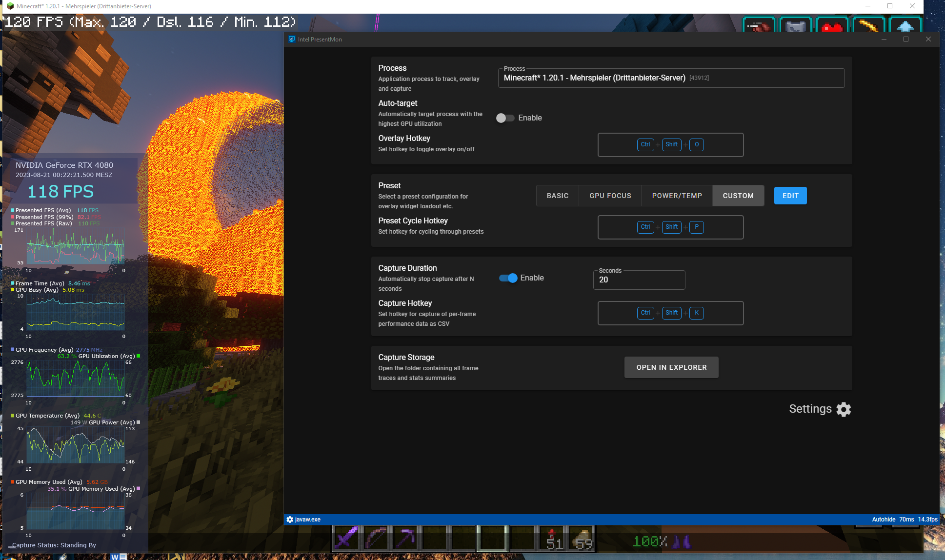Open the PresentMon Settings gear
Image resolution: width=945 pixels, height=560 pixels.
843,409
